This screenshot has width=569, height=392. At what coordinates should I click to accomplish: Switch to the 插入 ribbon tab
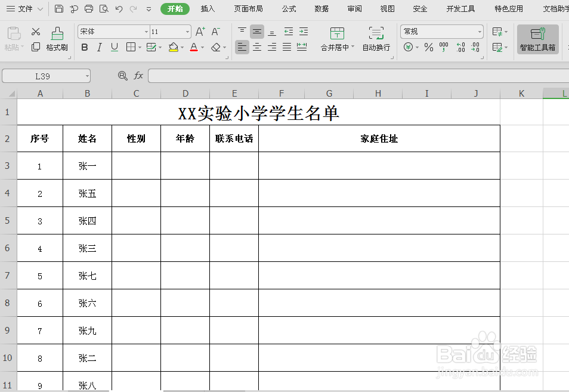pyautogui.click(x=209, y=9)
